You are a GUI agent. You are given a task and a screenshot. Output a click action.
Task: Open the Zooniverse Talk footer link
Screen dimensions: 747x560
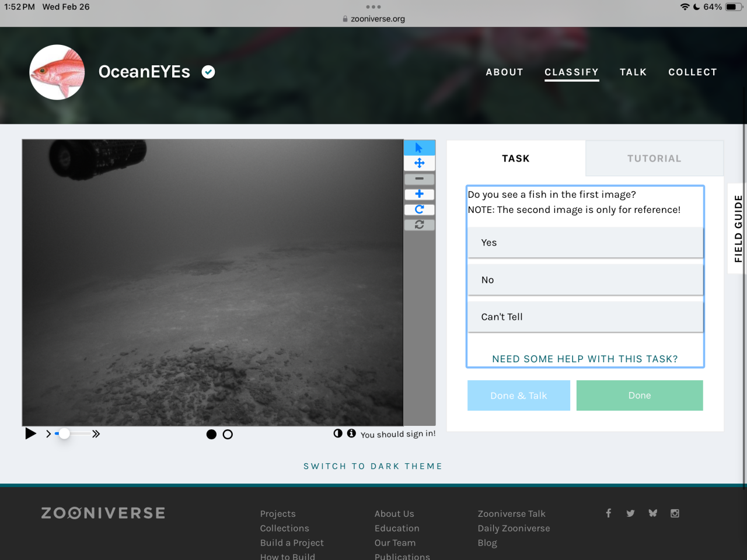tap(512, 514)
